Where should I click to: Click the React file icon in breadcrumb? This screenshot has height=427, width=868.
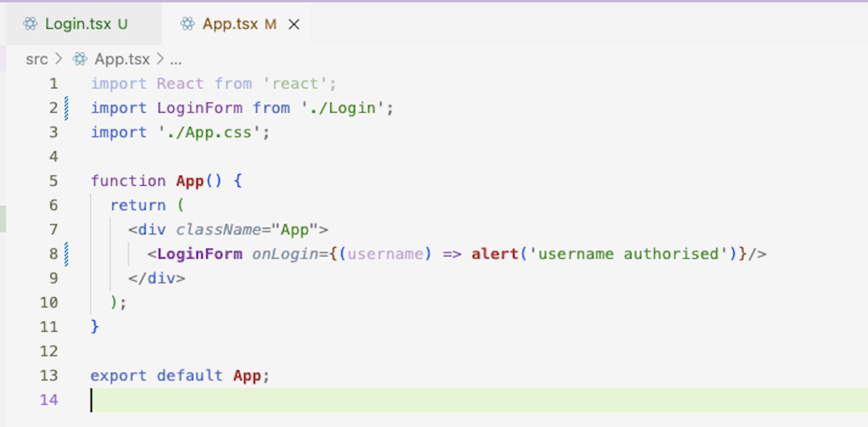(x=80, y=59)
